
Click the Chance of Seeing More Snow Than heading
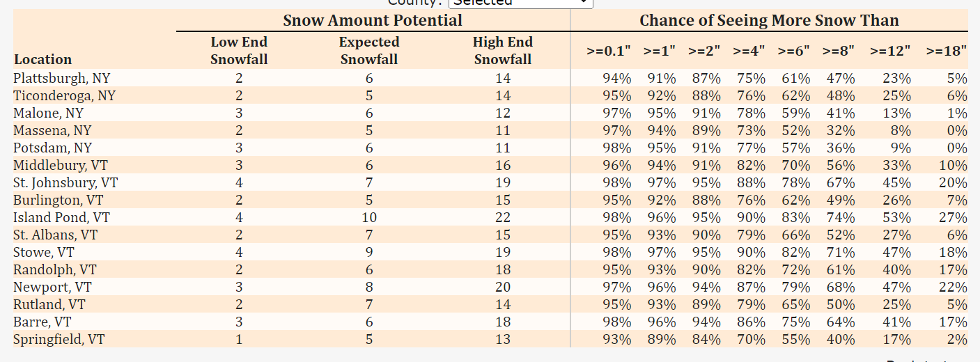click(769, 20)
